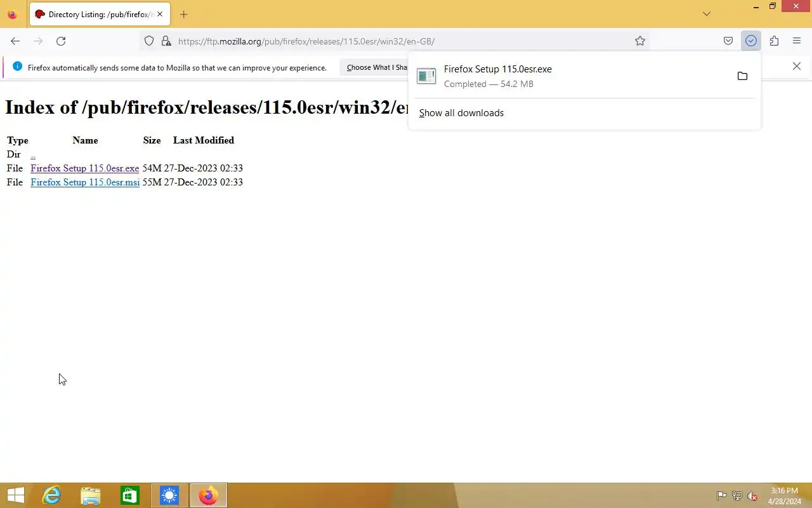Click the address bar URL field
812x508 pixels.
click(393, 41)
